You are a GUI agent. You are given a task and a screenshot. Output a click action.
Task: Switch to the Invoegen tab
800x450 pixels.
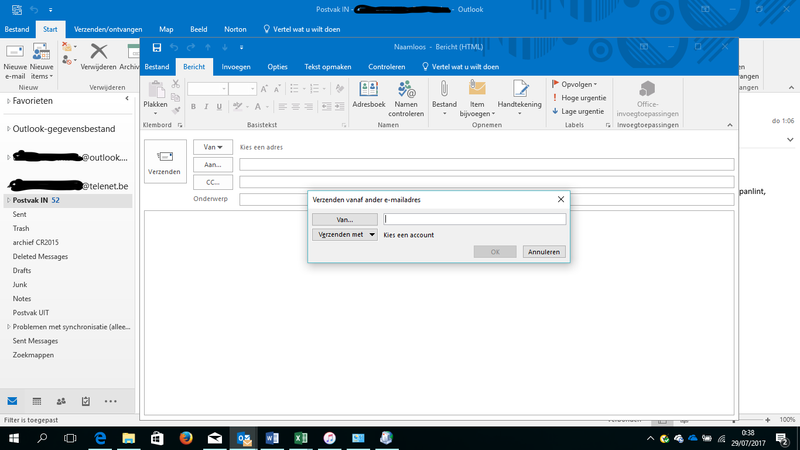[236, 67]
